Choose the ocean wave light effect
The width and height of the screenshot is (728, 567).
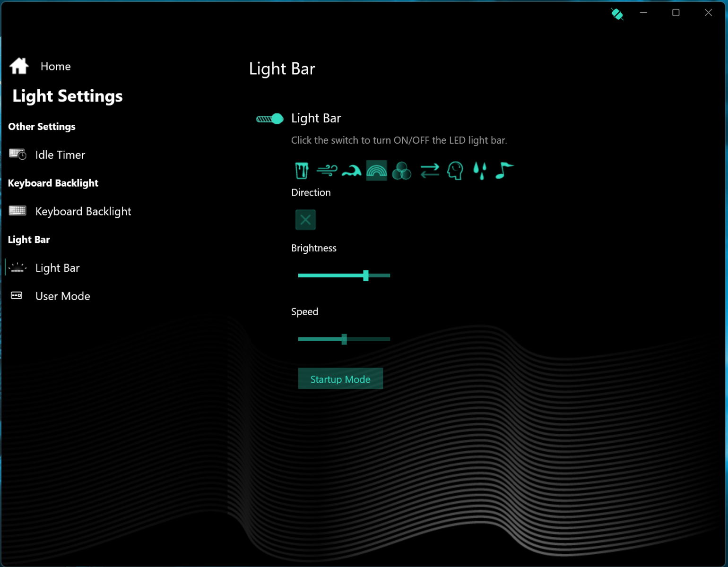(351, 171)
